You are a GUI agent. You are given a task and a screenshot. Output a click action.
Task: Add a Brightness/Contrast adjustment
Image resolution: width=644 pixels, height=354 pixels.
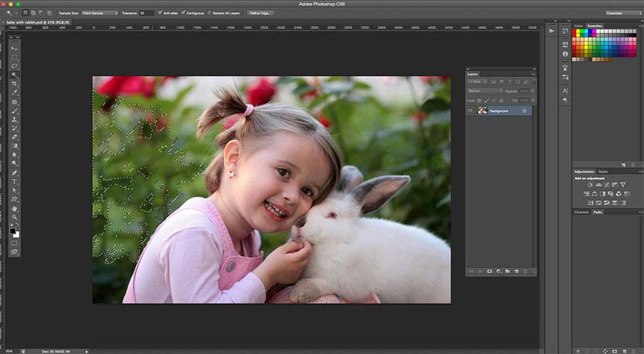pos(589,185)
